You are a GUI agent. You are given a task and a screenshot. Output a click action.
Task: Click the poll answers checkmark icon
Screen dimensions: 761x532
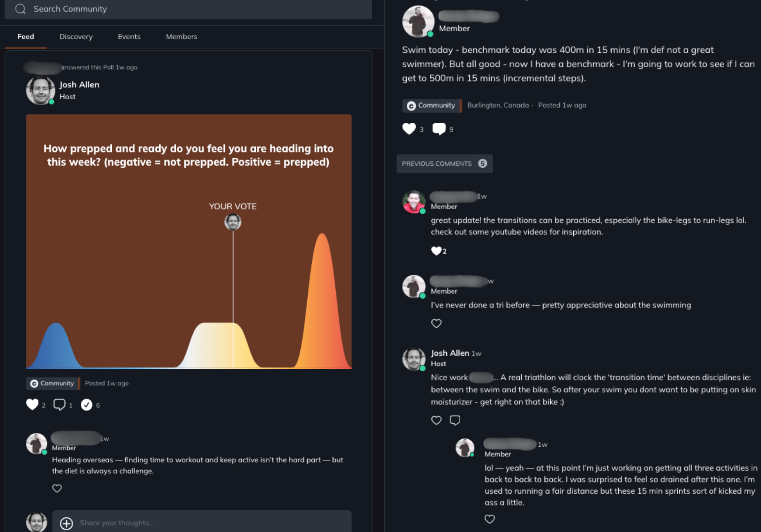pos(86,405)
